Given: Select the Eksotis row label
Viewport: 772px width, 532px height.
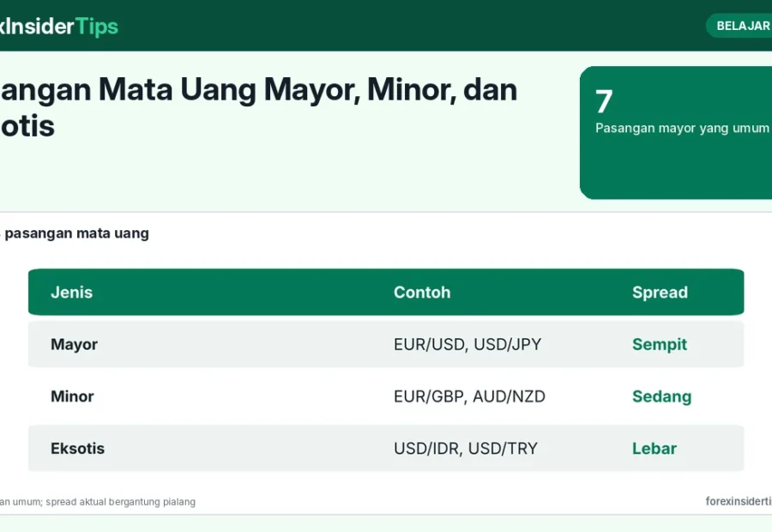Looking at the screenshot, I should click(x=77, y=449).
